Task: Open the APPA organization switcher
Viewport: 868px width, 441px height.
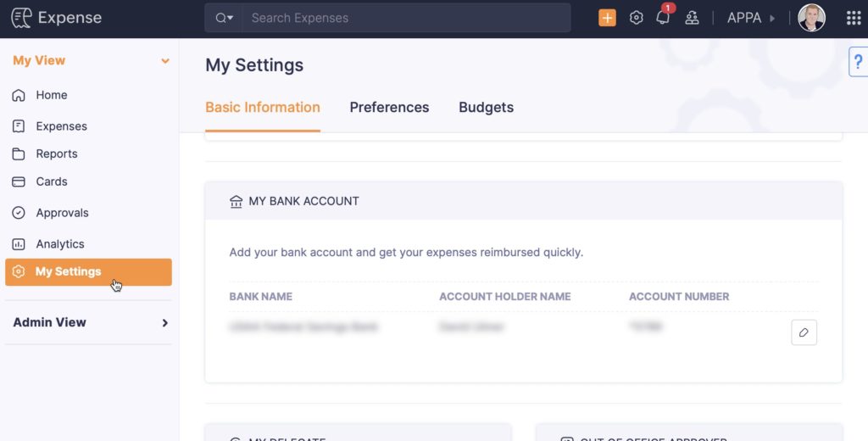Action: 751,18
